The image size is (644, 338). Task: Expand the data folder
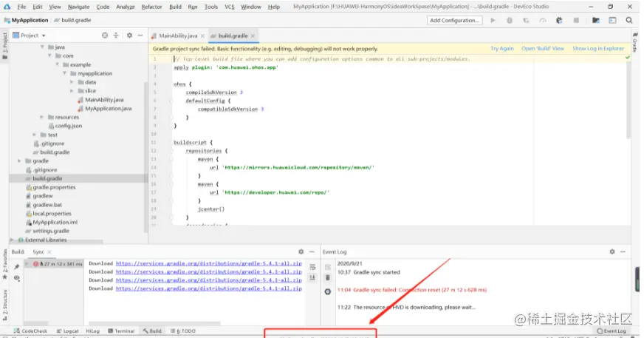click(x=72, y=82)
